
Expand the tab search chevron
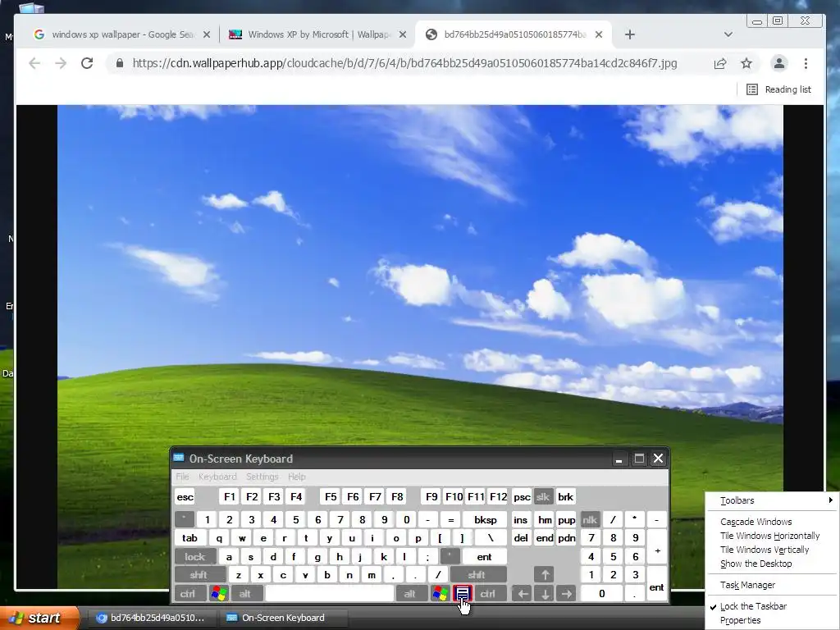point(728,34)
